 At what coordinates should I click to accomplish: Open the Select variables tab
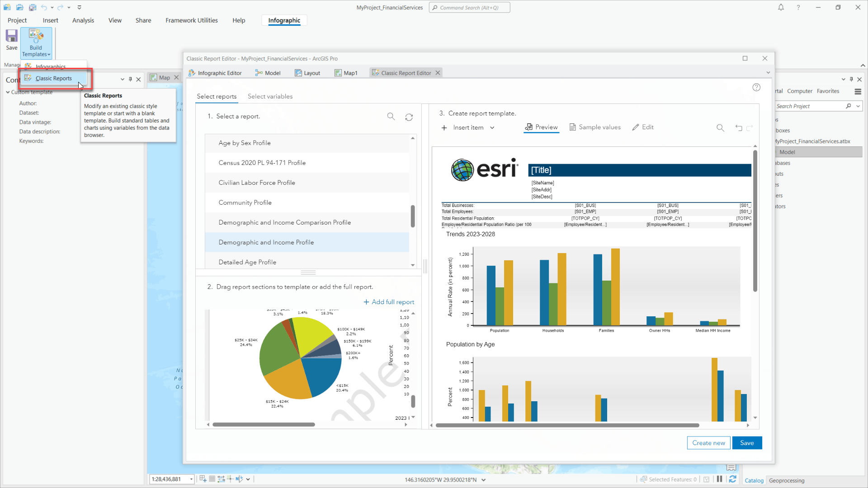point(270,96)
